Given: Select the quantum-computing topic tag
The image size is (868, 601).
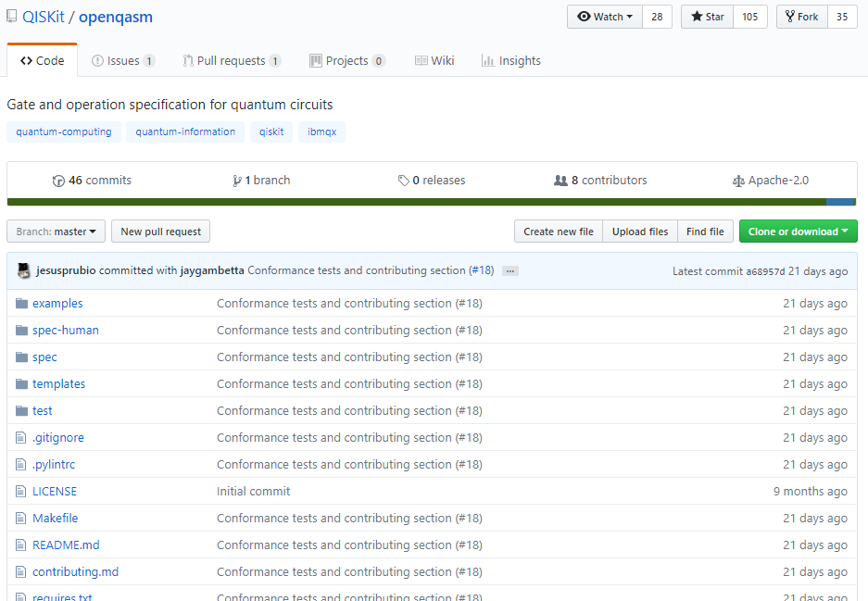Looking at the screenshot, I should (64, 131).
